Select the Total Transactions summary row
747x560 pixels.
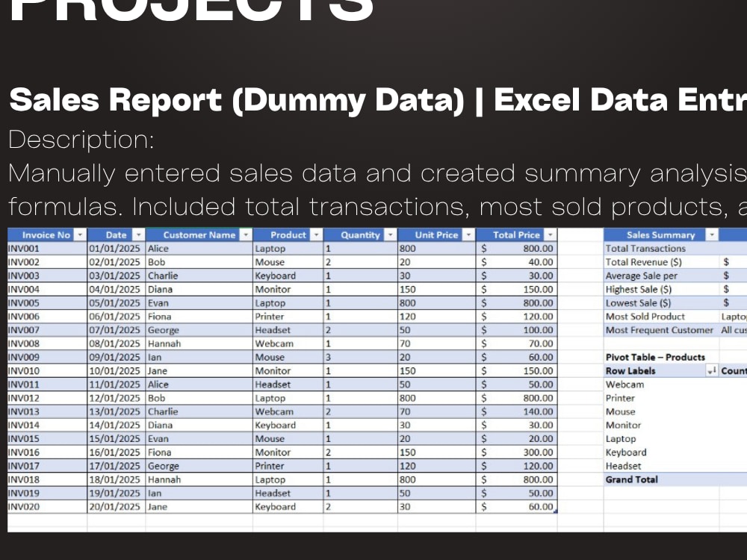coord(675,249)
